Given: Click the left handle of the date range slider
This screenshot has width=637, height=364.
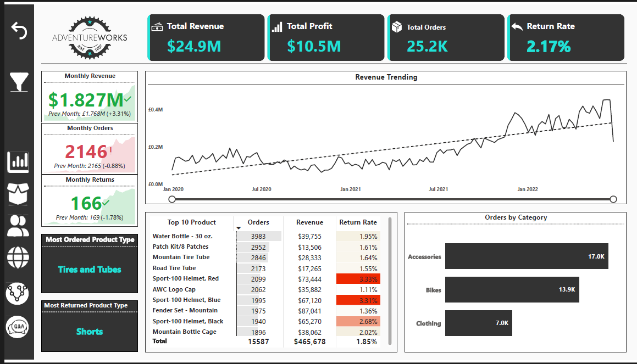Looking at the screenshot, I should (172, 199).
